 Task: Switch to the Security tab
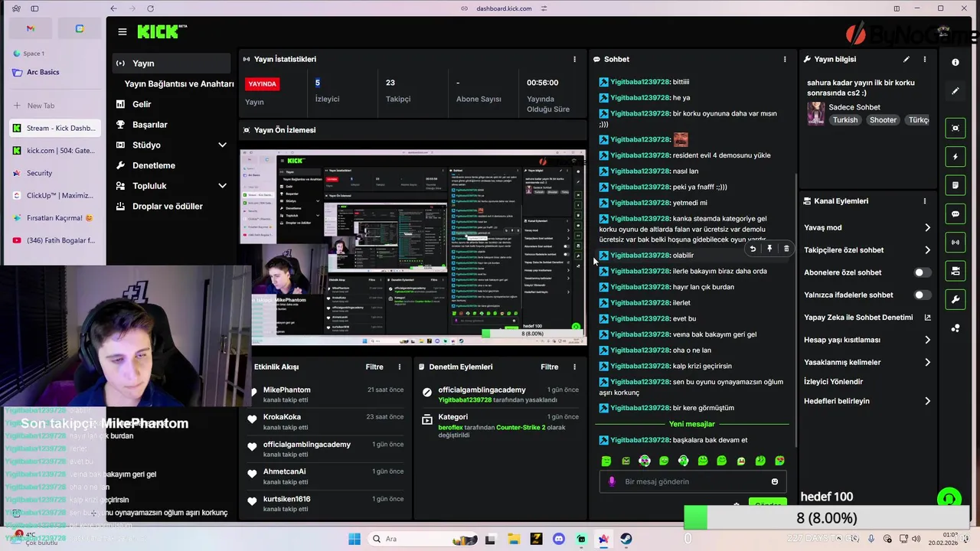pyautogui.click(x=55, y=173)
